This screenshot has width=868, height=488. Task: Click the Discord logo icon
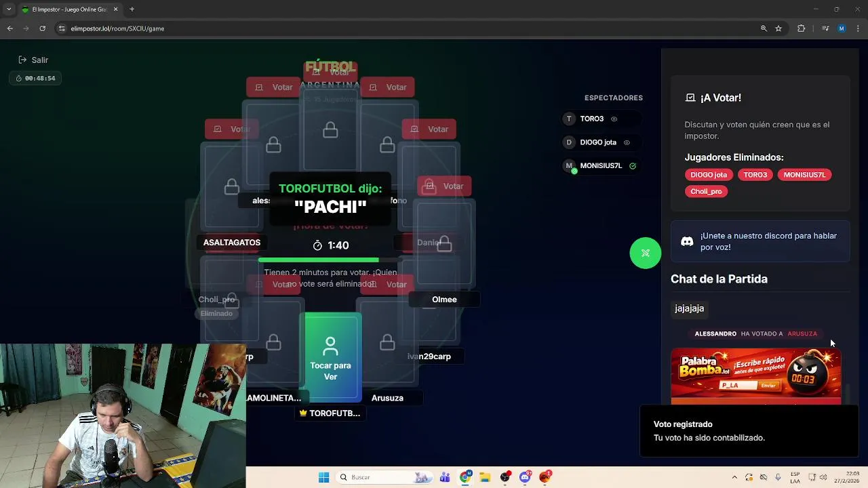687,241
